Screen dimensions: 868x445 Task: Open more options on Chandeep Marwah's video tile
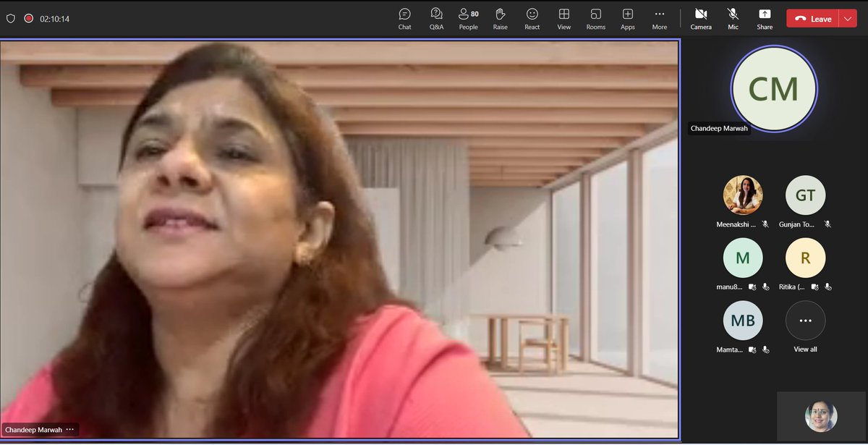click(69, 429)
